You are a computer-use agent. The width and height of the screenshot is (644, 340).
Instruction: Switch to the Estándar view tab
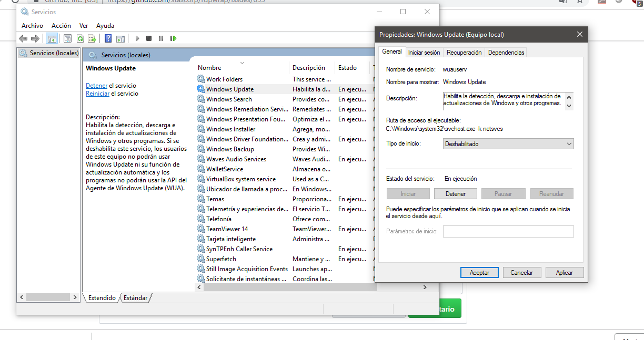[135, 297]
